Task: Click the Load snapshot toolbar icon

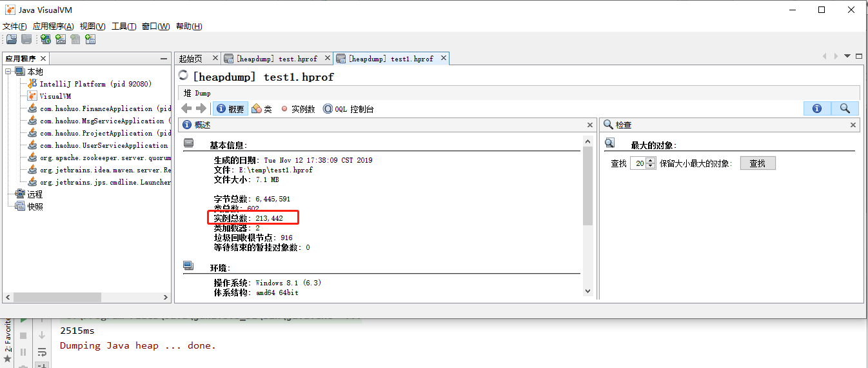Action: [11, 39]
